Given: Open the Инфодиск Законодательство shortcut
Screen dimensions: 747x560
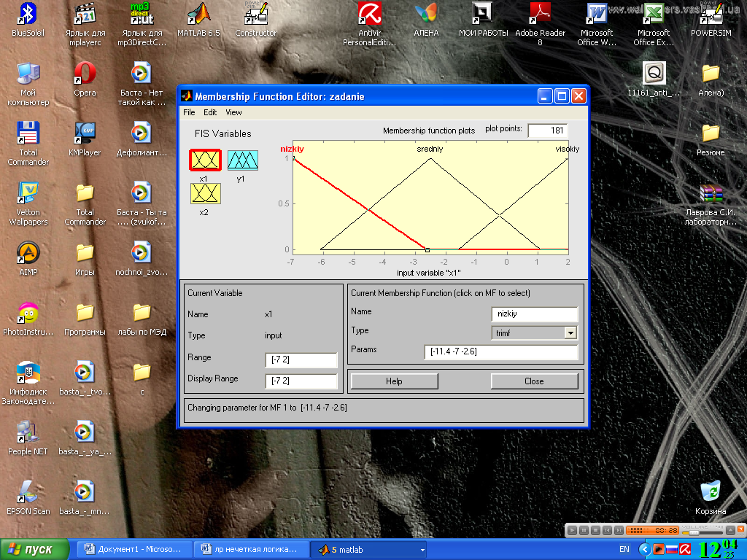Looking at the screenshot, I should (x=28, y=383).
